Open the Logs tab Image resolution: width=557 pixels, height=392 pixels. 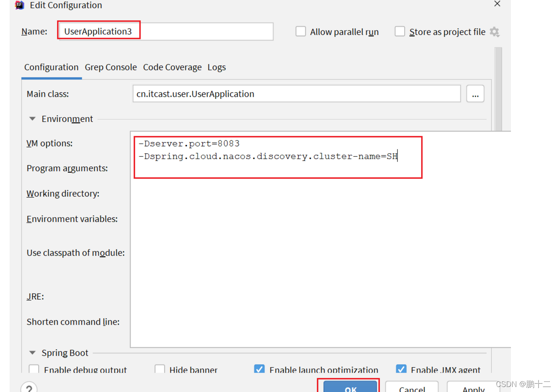217,67
